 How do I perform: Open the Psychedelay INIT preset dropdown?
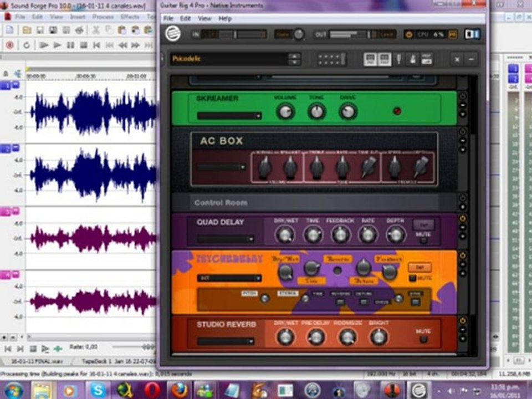[x=229, y=278]
